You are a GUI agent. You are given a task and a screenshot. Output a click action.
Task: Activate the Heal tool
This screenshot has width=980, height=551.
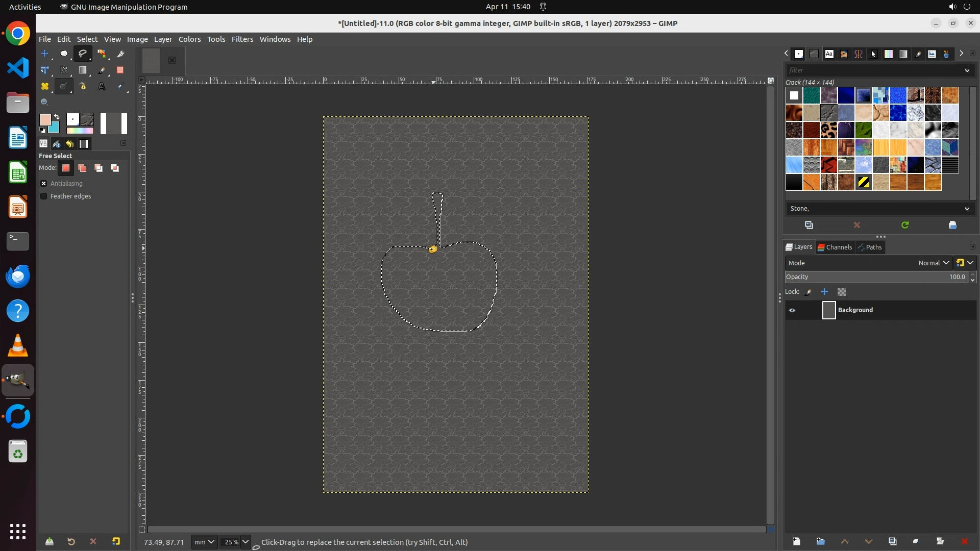click(x=45, y=87)
